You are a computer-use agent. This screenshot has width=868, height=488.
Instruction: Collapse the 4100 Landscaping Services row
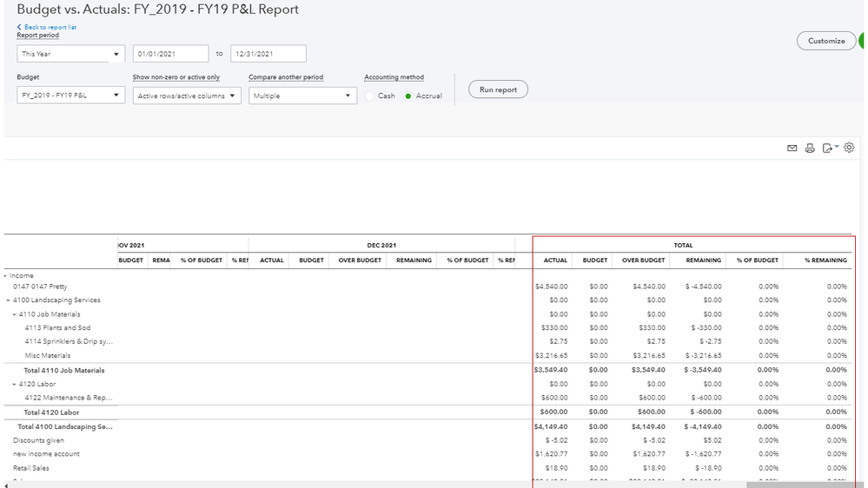(x=8, y=300)
